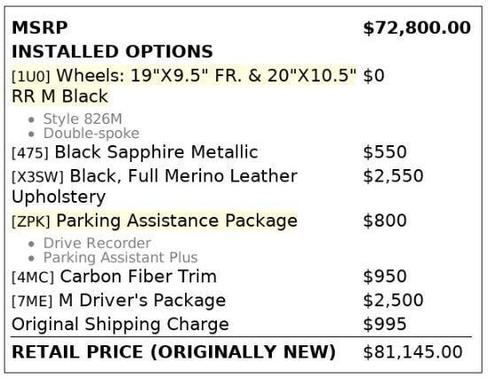The height and width of the screenshot is (378, 488).
Task: Click the M Driver's Package option
Action: pos(142,301)
